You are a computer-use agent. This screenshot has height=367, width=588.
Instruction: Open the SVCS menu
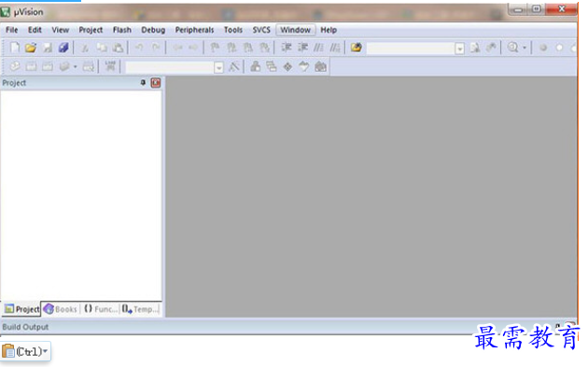pos(261,30)
